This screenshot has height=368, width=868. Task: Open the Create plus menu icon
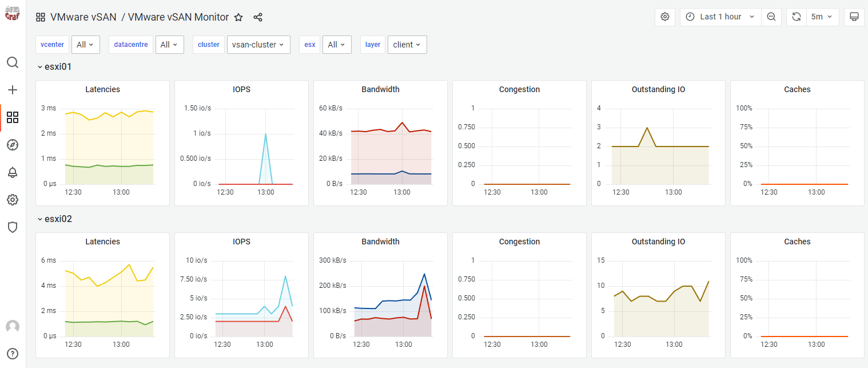pos(13,90)
